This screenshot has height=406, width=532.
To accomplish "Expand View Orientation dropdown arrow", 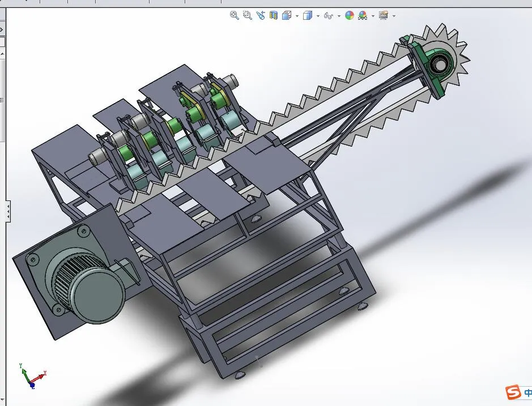I will click(297, 16).
